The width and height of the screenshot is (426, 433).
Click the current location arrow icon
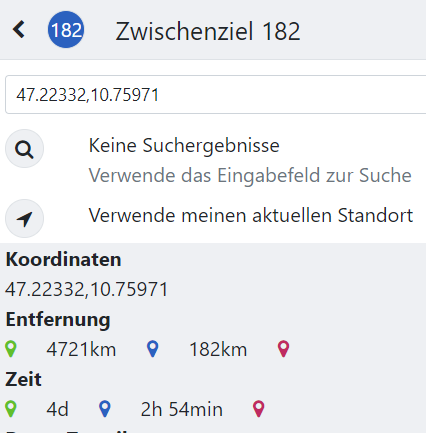[x=24, y=219]
